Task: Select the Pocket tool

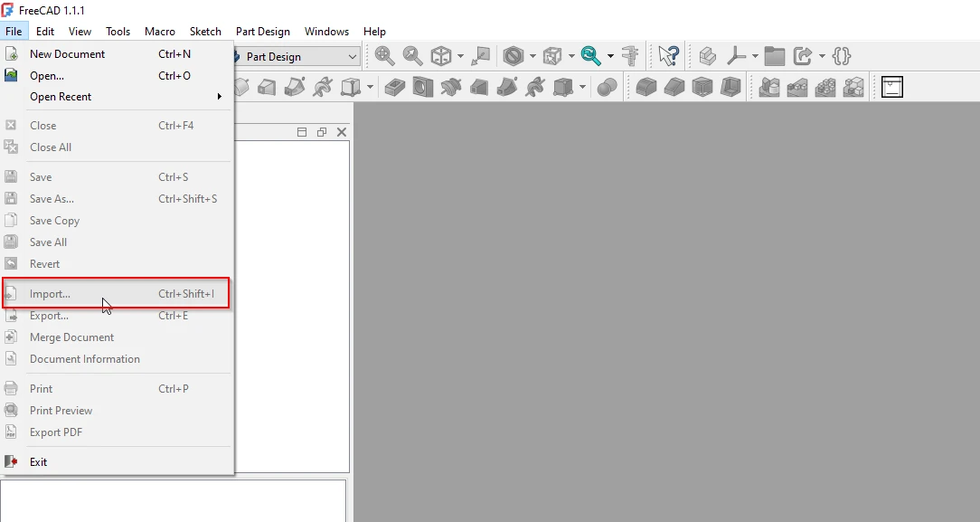Action: (x=394, y=87)
